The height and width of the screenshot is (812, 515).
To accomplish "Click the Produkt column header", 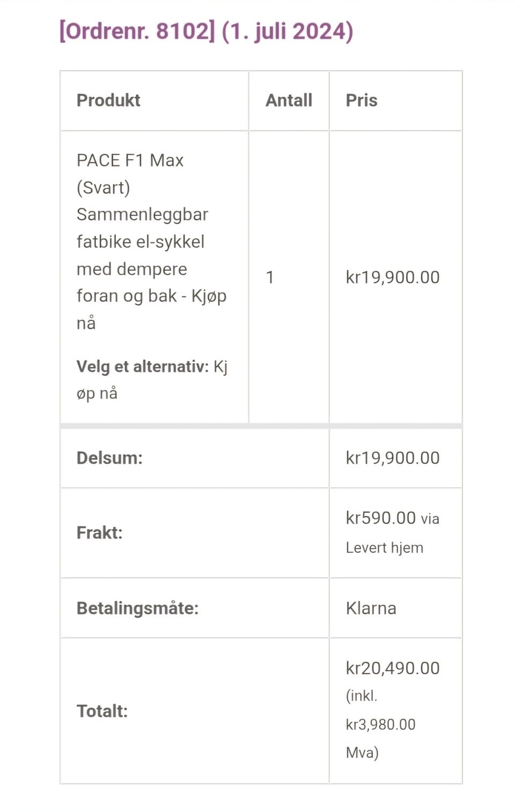I will pyautogui.click(x=108, y=100).
